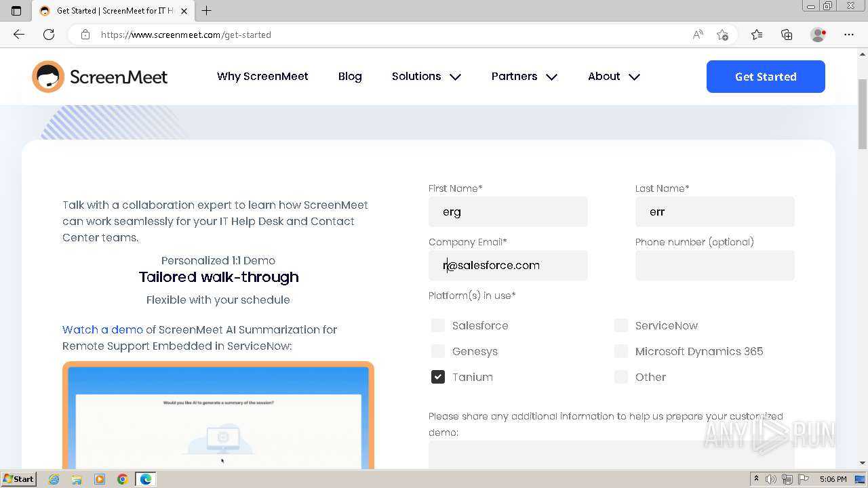This screenshot has height=488, width=868.
Task: Click the Last Name input field
Action: coord(715,211)
